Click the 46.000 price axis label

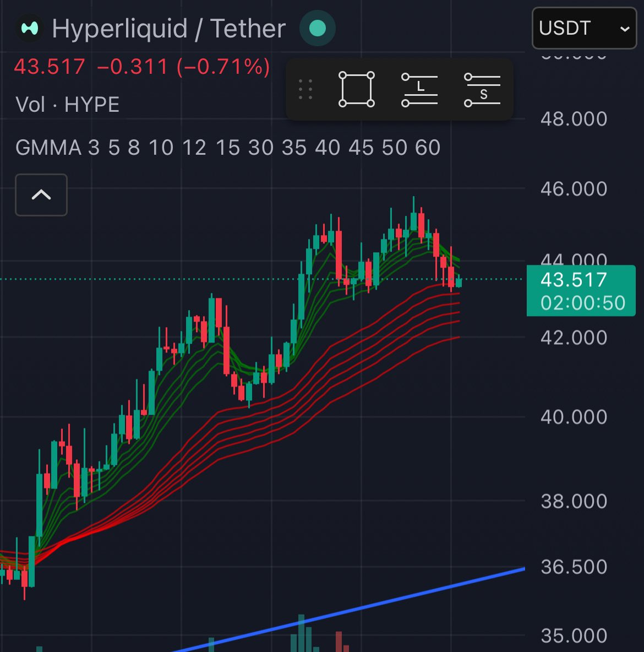click(x=574, y=189)
